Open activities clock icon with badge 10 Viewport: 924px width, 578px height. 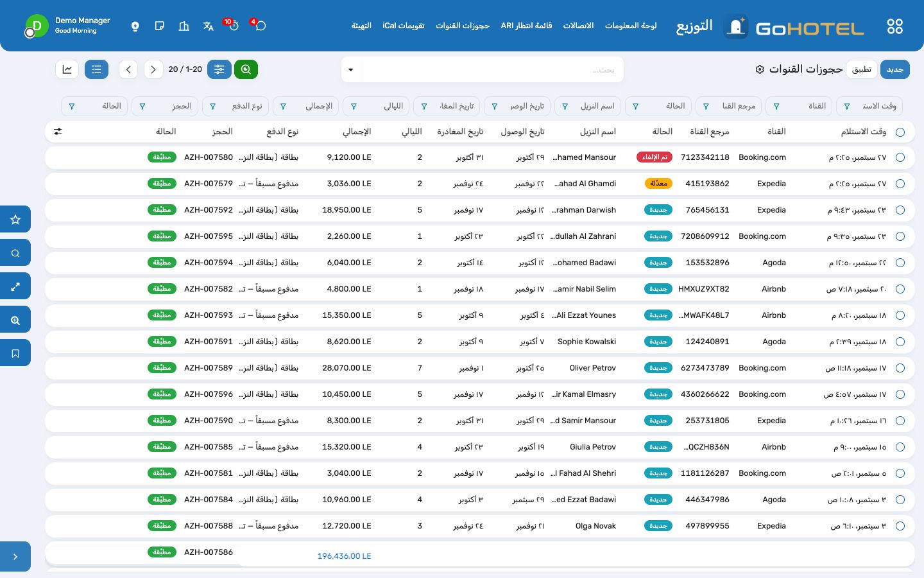(x=234, y=26)
